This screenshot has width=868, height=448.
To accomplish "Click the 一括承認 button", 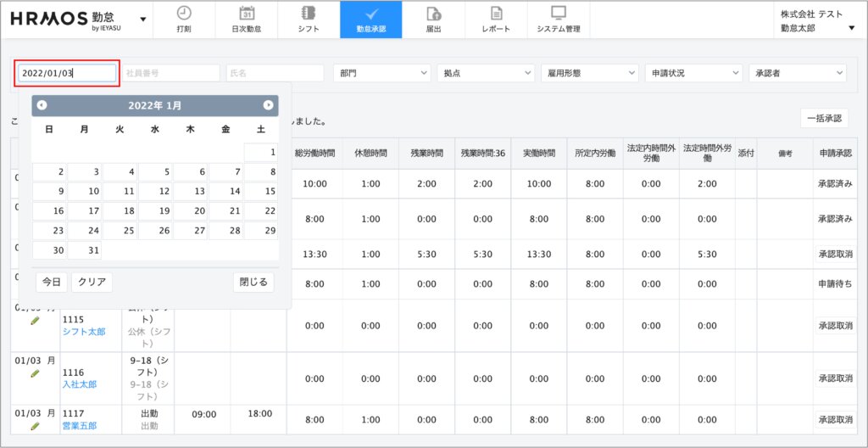I will [823, 118].
